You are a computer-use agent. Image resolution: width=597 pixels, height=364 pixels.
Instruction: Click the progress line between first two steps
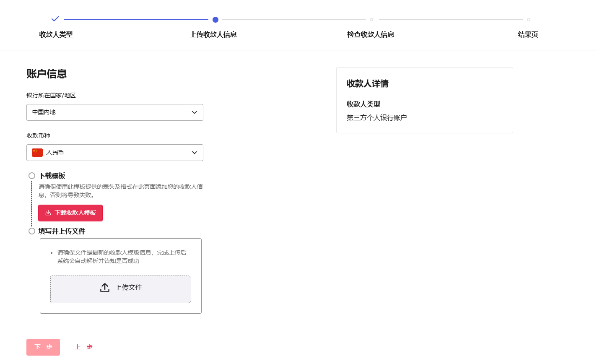[x=136, y=19]
